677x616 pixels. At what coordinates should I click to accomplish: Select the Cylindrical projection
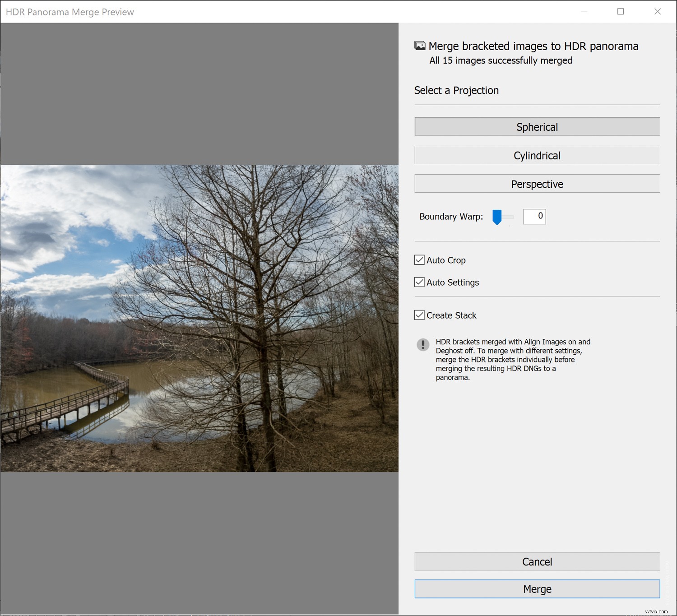click(x=537, y=155)
